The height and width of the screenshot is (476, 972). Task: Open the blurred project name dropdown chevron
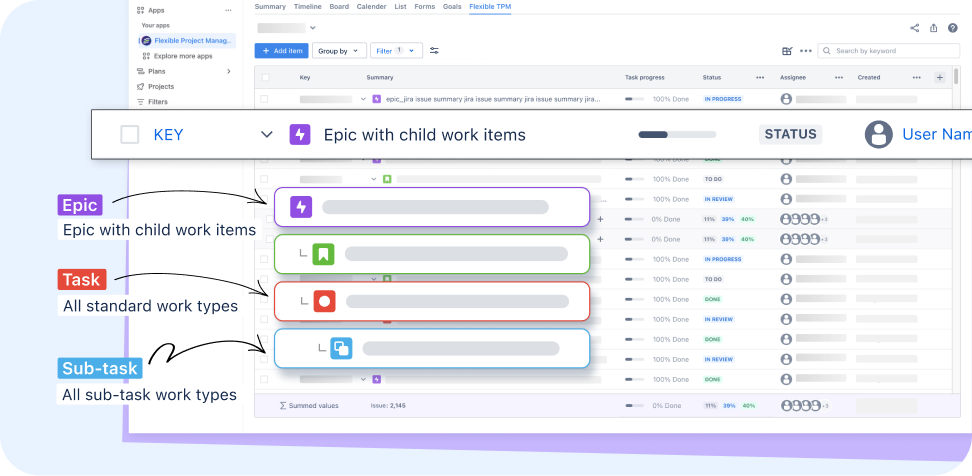[312, 28]
